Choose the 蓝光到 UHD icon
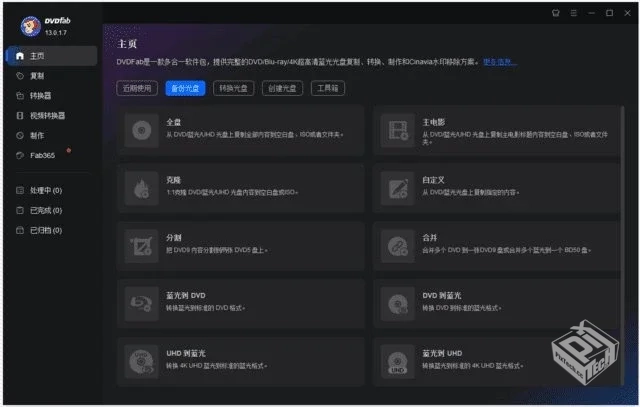The height and width of the screenshot is (407, 640). 398,362
